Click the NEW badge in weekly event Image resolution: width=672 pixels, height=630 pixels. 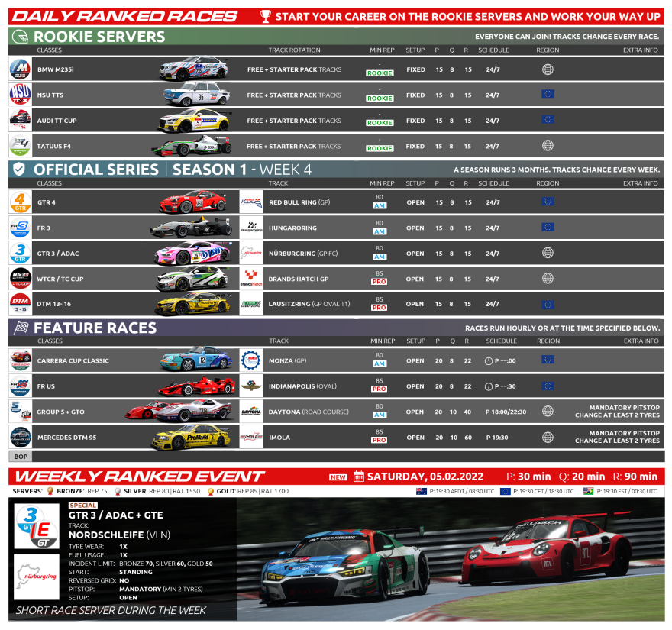click(338, 477)
